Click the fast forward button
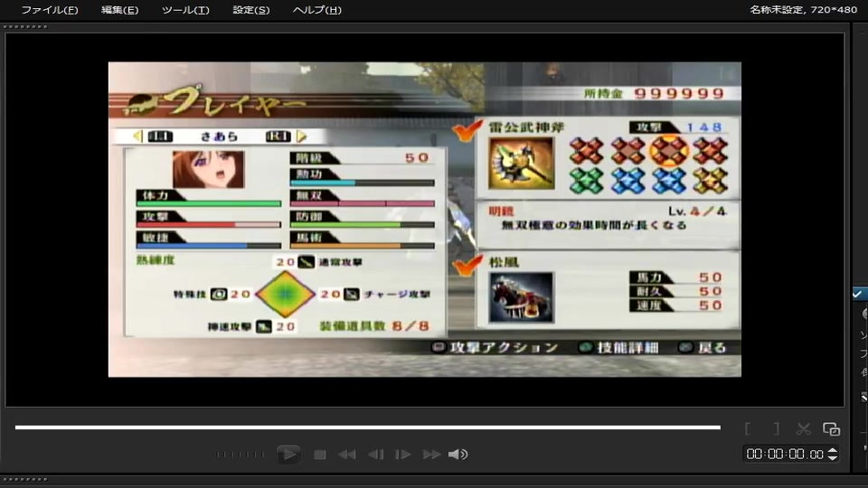Image resolution: width=868 pixels, height=488 pixels. (x=431, y=455)
